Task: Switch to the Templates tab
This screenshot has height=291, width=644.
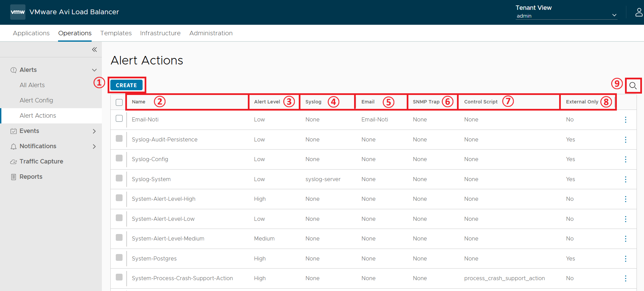Action: tap(116, 33)
